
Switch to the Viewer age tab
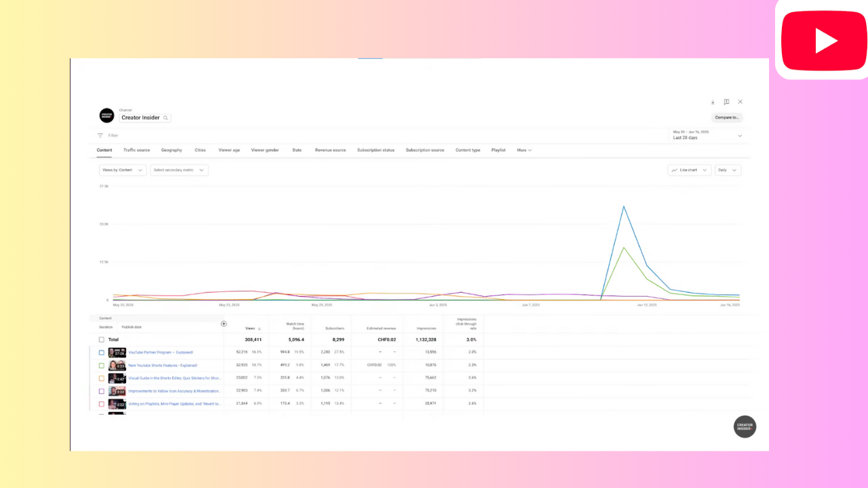point(229,150)
